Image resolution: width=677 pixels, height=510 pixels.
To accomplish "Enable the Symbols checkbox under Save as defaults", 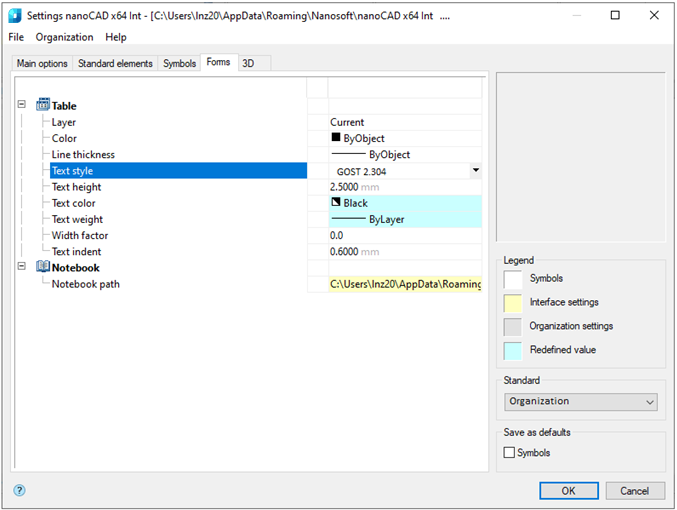I will coord(509,452).
